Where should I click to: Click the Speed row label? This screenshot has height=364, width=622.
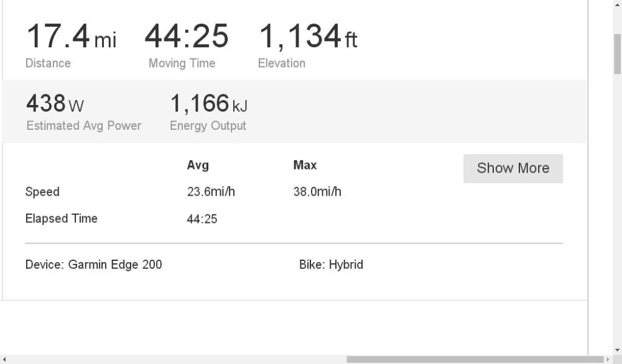point(42,191)
